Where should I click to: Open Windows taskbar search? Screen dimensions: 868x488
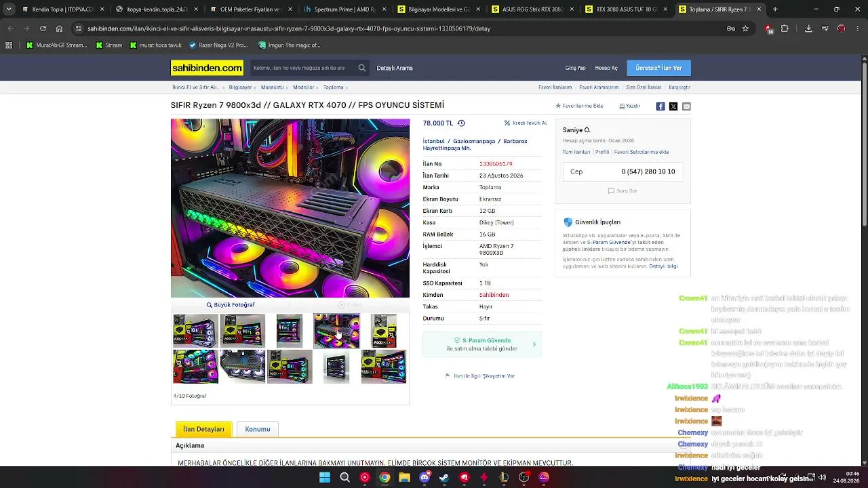[x=344, y=477]
